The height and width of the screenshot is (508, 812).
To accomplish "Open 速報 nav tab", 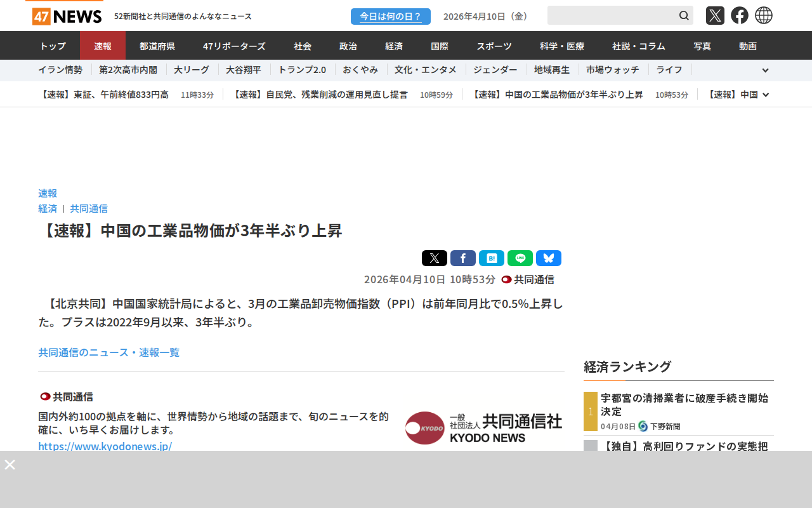I will pyautogui.click(x=103, y=46).
